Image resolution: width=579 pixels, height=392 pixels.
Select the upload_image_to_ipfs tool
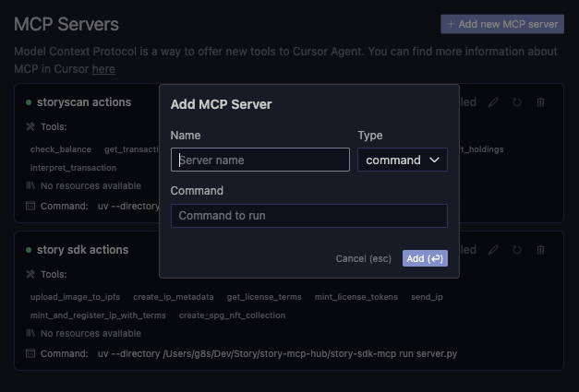77,297
